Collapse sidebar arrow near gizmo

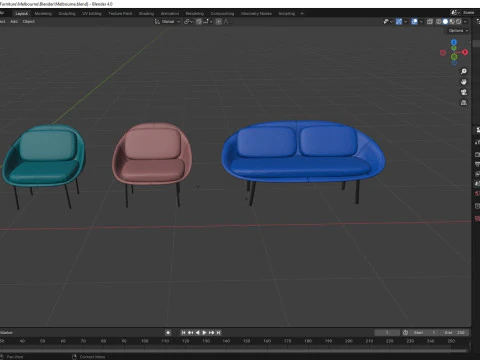coord(470,43)
